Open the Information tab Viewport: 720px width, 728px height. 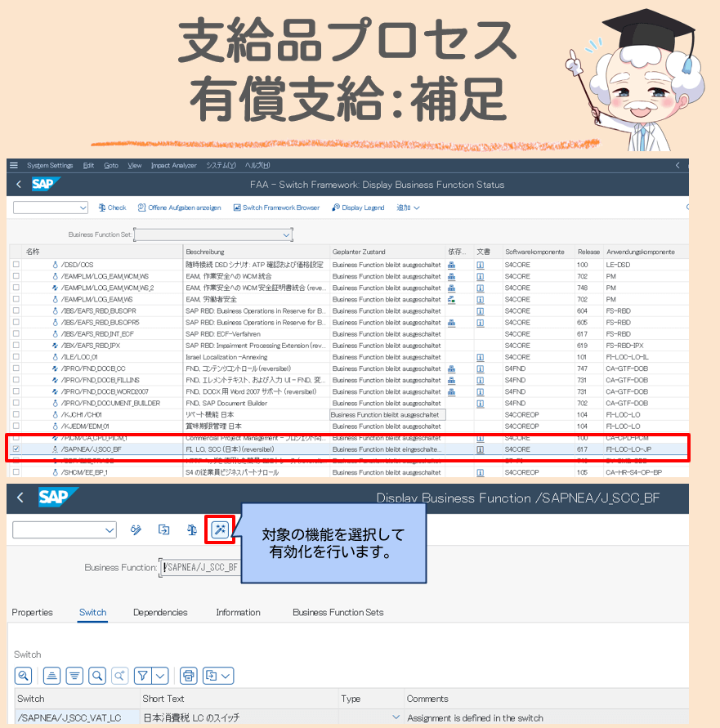(x=238, y=613)
